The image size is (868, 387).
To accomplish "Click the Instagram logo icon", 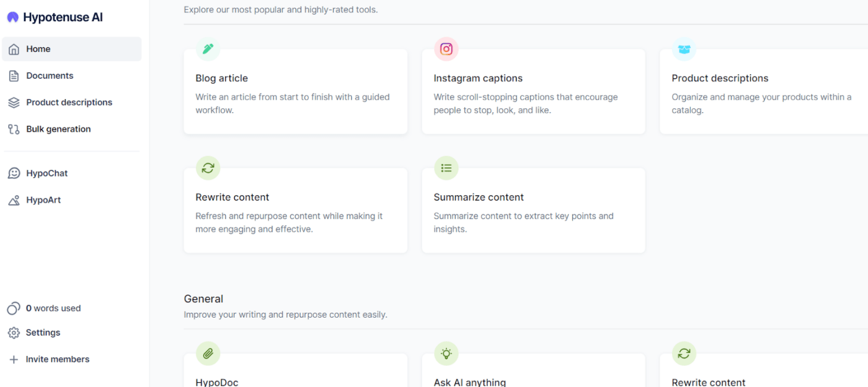I will pos(446,49).
